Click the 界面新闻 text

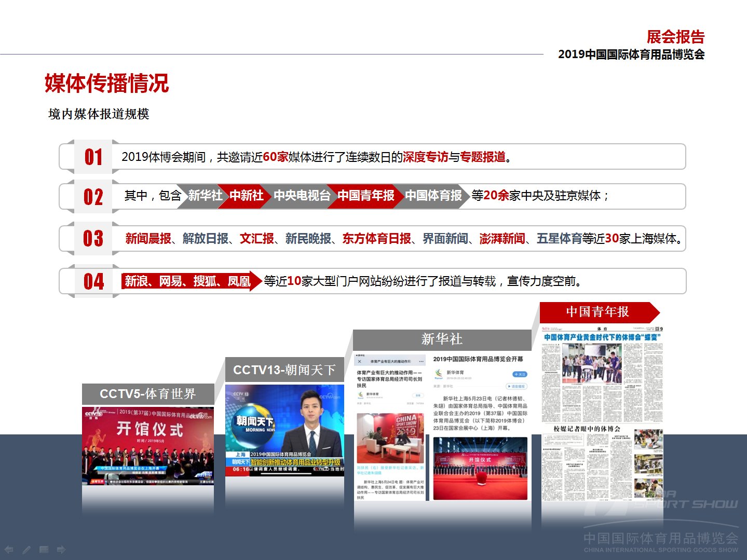(445, 239)
